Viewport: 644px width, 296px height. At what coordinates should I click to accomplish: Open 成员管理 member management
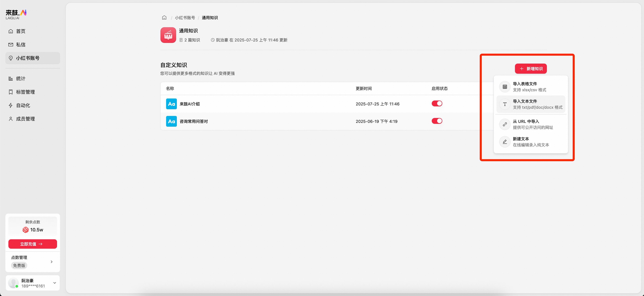coord(25,119)
